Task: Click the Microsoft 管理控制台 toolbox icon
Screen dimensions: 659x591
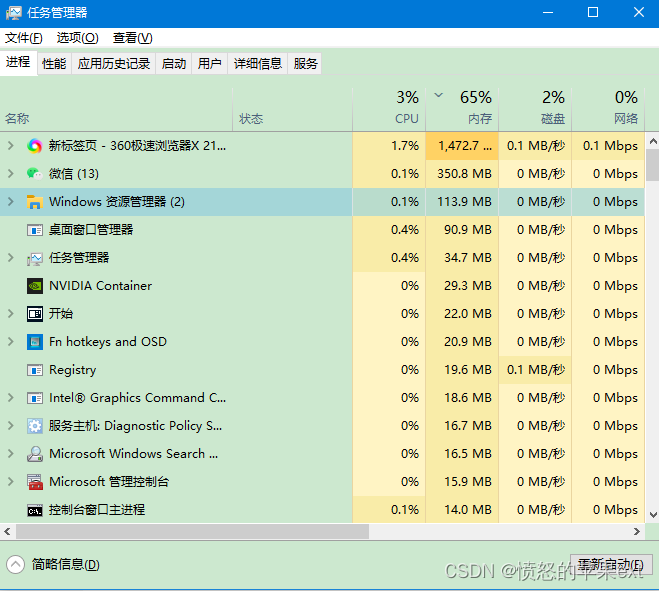Action: click(x=35, y=482)
